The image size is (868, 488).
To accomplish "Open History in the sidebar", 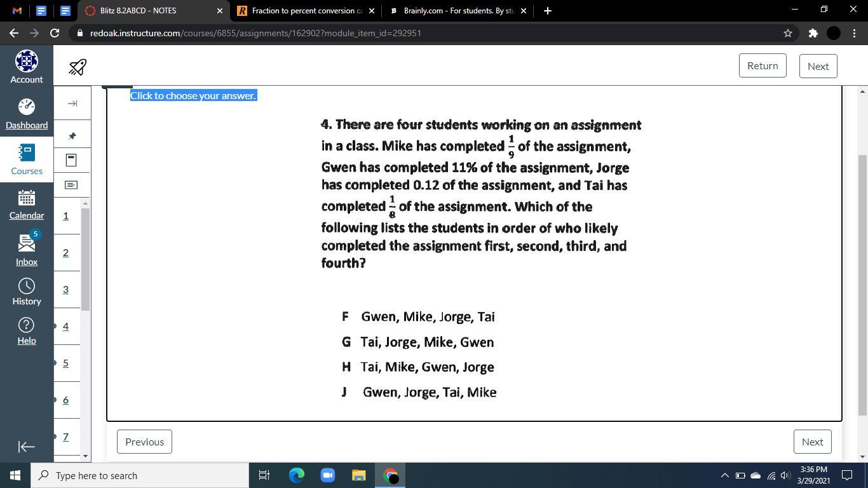I will tap(27, 292).
